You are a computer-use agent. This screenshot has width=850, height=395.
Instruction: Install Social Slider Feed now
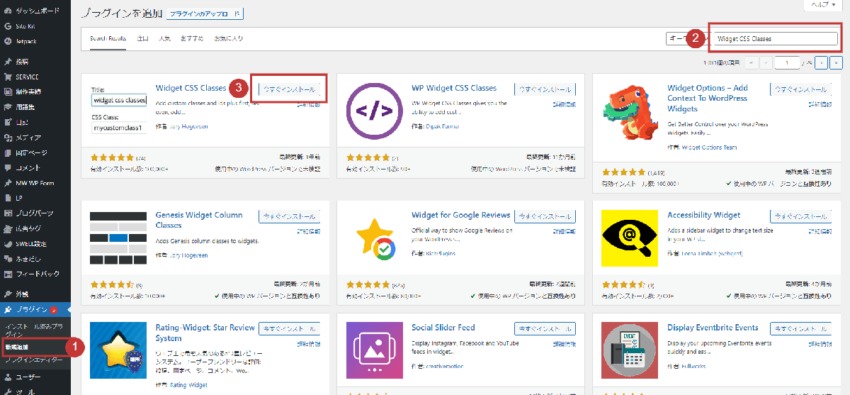tap(545, 329)
